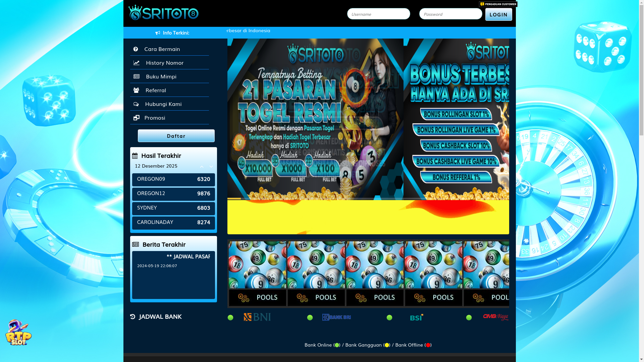Viewport: 644px width, 362px height.
Task: Show previous date with the up chevron
Action: (202, 167)
